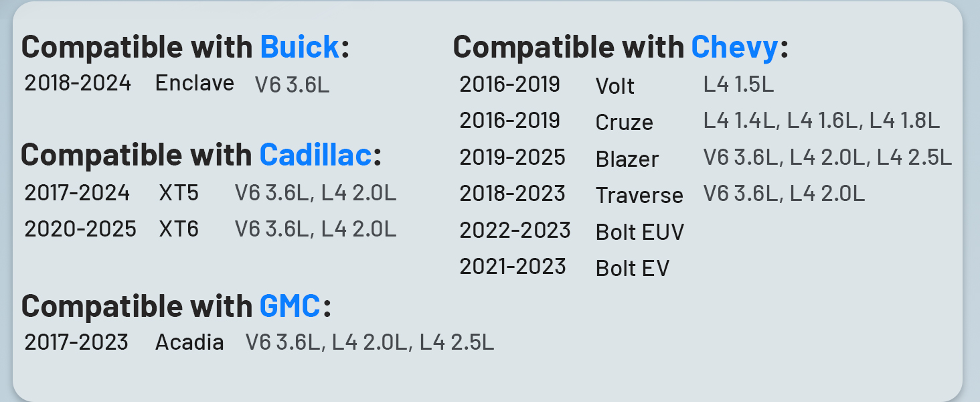Click the Bolt EUV model name
Screen dimensions: 980x402
point(640,232)
